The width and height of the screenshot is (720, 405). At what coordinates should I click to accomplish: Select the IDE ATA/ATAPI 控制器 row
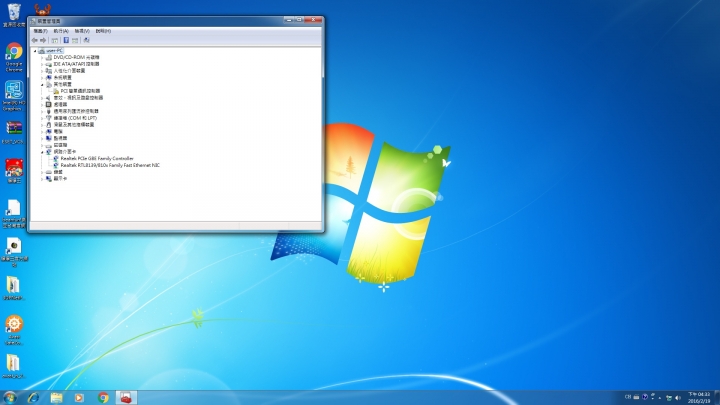[x=72, y=64]
